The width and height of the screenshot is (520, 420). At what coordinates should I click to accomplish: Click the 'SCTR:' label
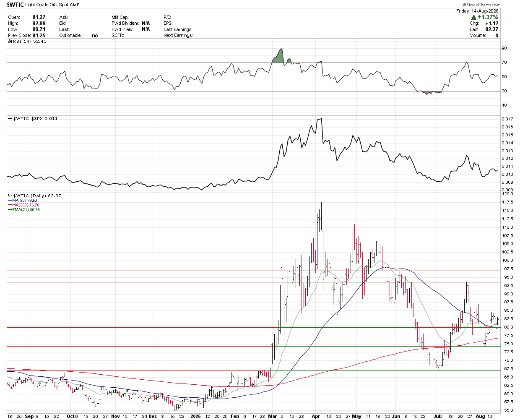point(118,36)
